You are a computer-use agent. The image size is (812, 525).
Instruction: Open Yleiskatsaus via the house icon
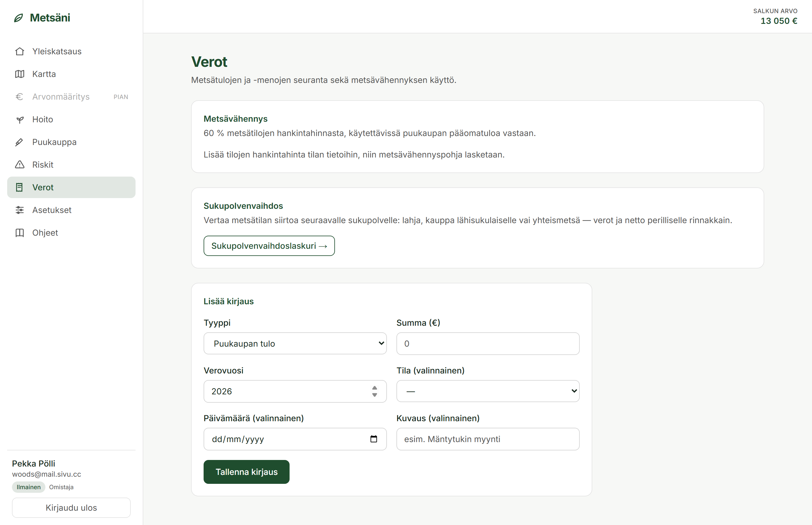click(20, 52)
